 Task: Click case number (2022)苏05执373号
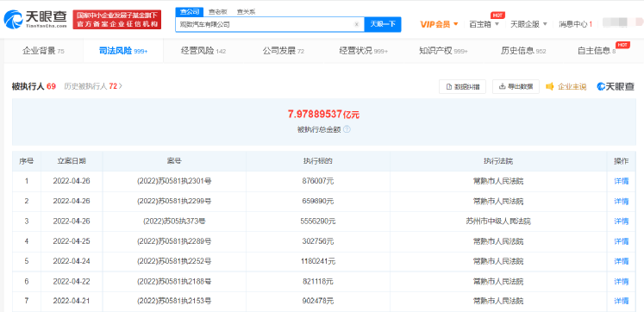tap(174, 222)
